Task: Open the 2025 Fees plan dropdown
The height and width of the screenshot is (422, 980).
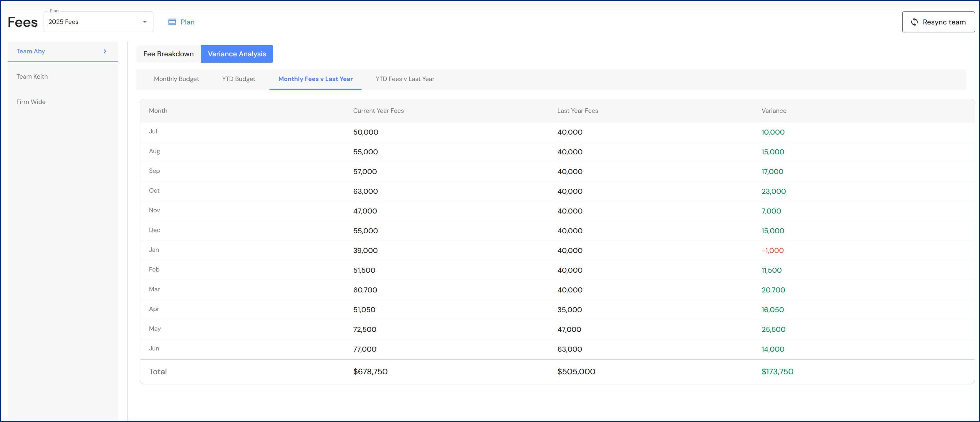Action: (x=93, y=22)
